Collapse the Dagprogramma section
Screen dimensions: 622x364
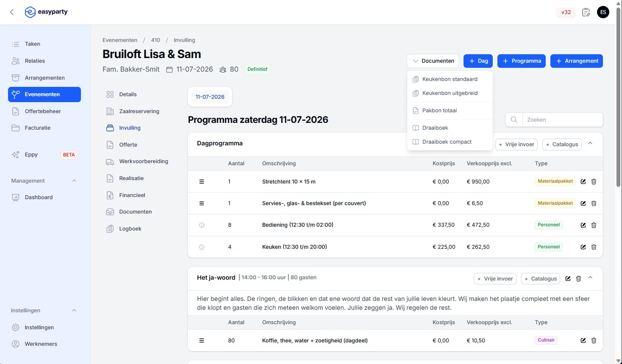(x=590, y=144)
